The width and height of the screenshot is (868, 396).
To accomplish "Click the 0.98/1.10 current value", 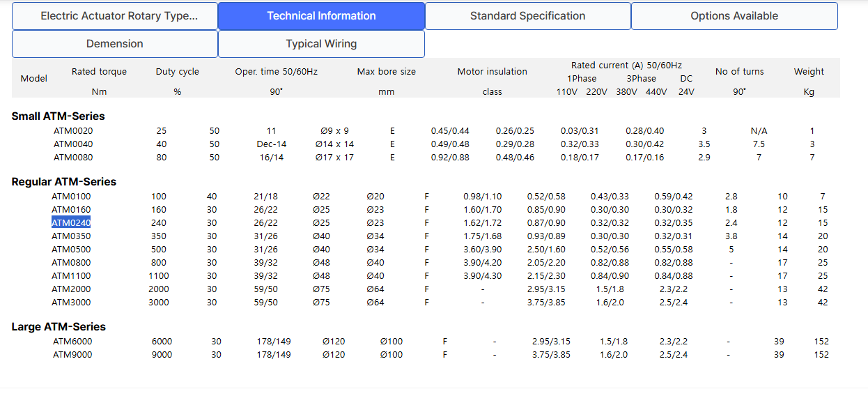I will click(482, 197).
